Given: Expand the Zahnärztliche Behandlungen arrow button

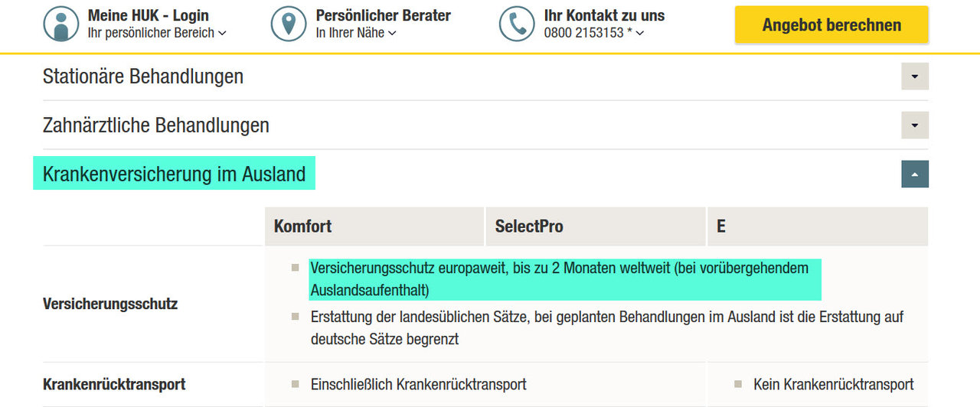Looking at the screenshot, I should 914,125.
